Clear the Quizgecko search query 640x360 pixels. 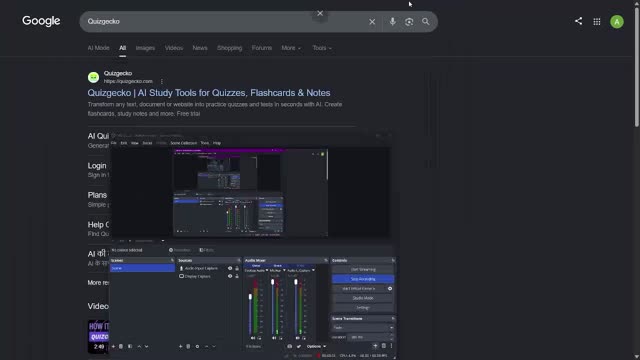372,22
